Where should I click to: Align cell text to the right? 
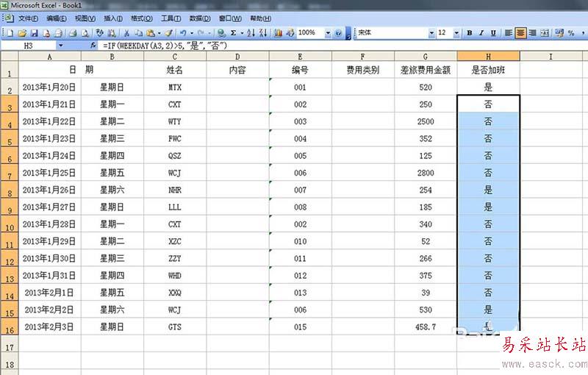click(532, 33)
